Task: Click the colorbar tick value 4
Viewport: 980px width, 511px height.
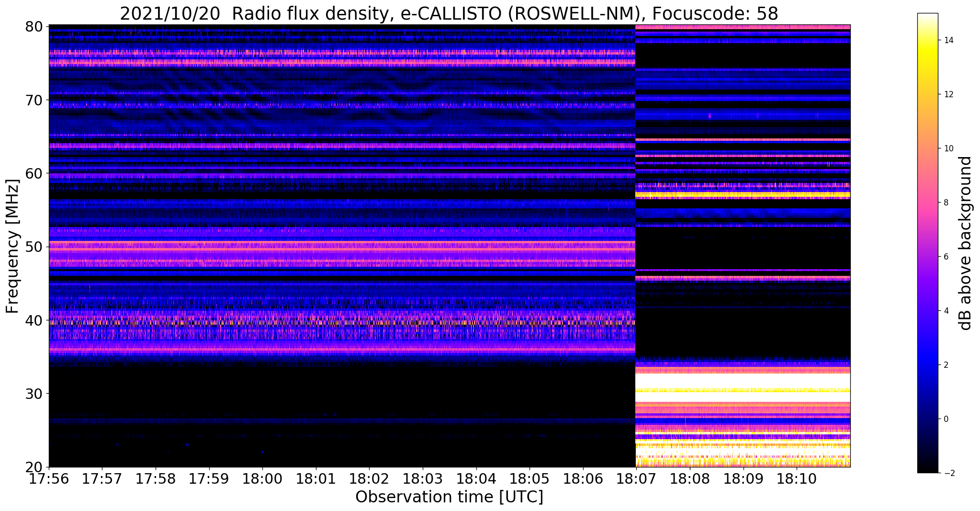Action: pyautogui.click(x=946, y=311)
